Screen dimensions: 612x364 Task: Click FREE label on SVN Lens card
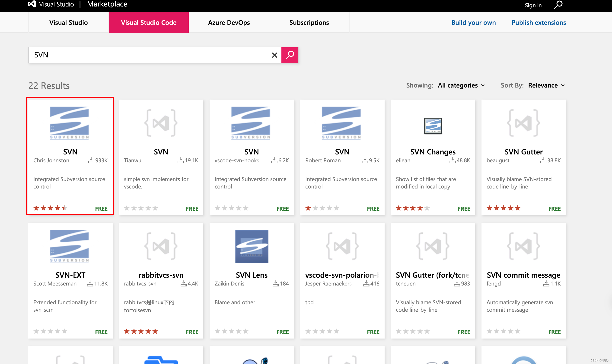pos(282,332)
